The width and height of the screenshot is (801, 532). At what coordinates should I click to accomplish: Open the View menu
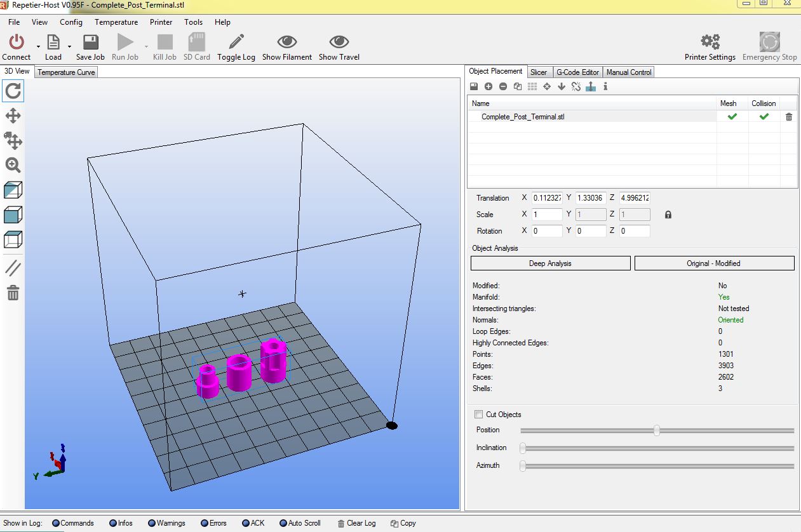(39, 22)
